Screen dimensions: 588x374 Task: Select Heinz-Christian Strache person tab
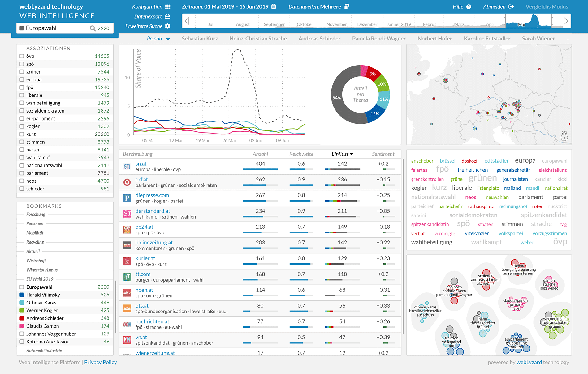258,39
